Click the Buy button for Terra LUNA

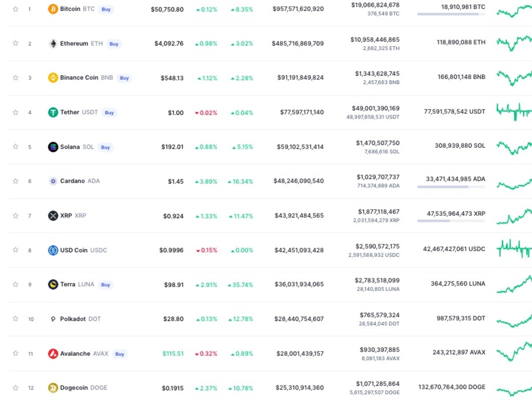coord(106,285)
